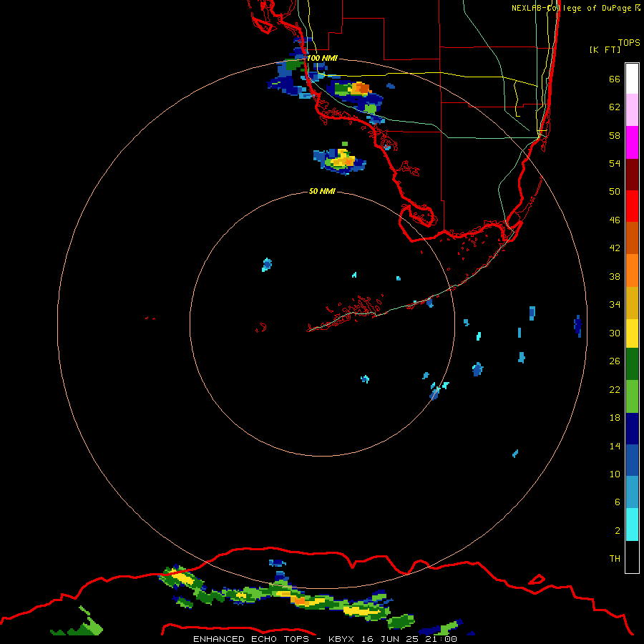This screenshot has height=644, width=644.
Task: Select the 6 legend value
Action: [617, 502]
